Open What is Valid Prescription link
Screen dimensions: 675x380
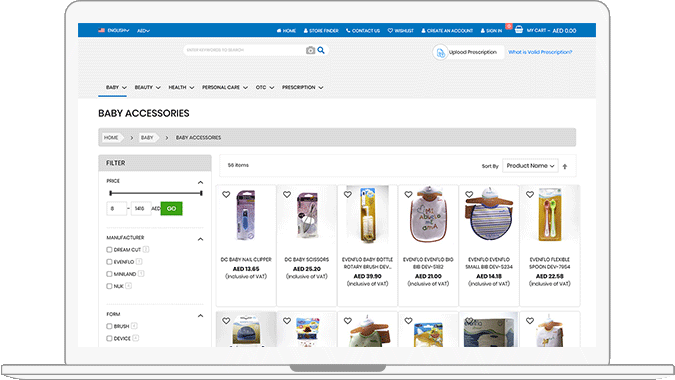tap(540, 52)
